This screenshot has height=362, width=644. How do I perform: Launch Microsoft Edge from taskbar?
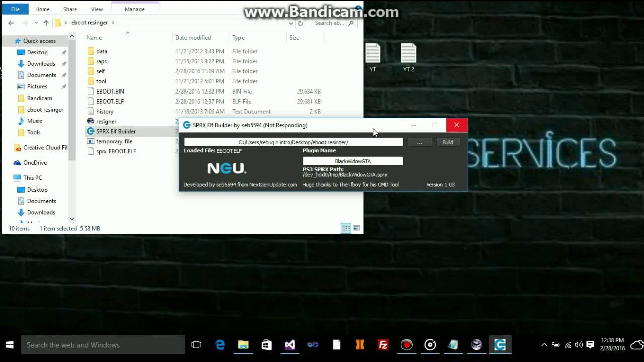pyautogui.click(x=220, y=345)
